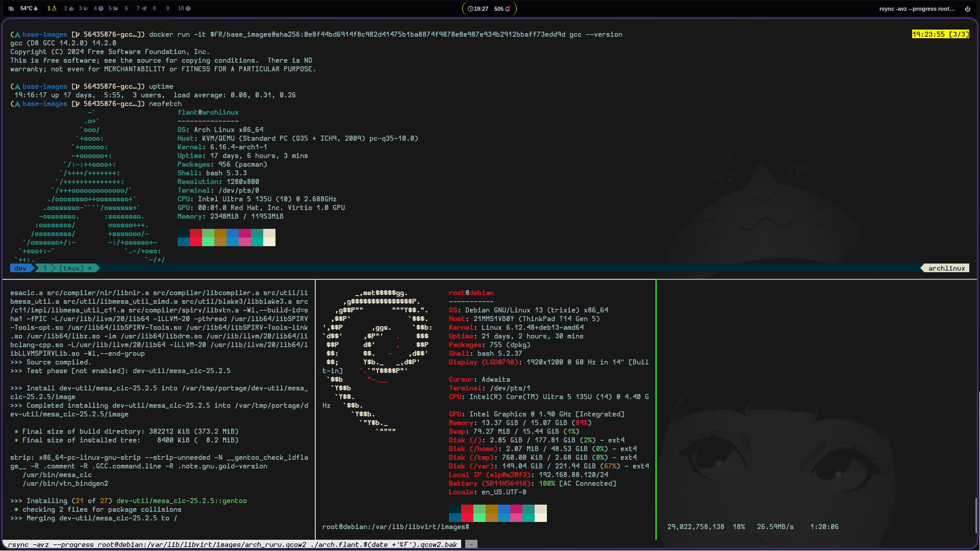
Task: Click the archlinux hostname in tmux status
Action: click(946, 268)
